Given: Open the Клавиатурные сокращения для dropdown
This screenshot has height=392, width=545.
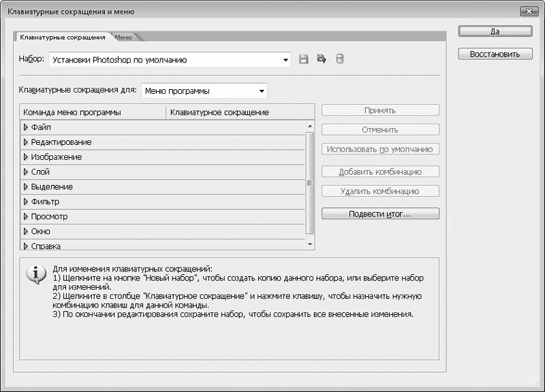Looking at the screenshot, I should click(262, 91).
